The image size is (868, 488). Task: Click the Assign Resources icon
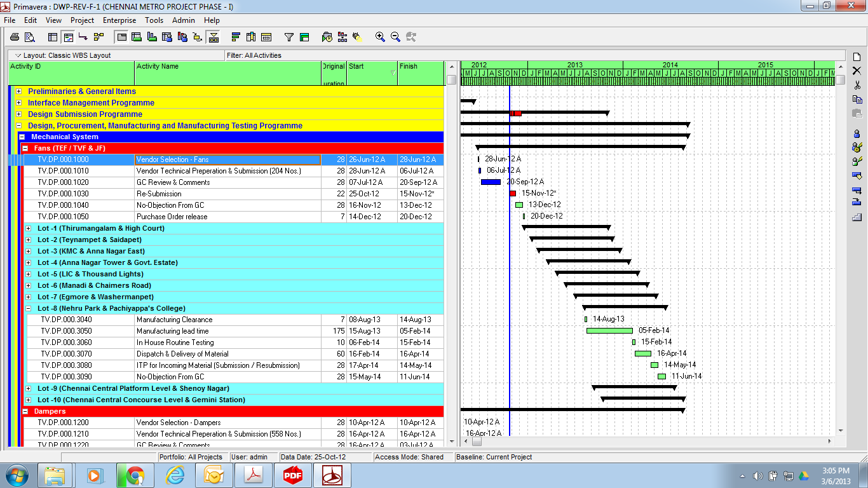[x=857, y=133]
